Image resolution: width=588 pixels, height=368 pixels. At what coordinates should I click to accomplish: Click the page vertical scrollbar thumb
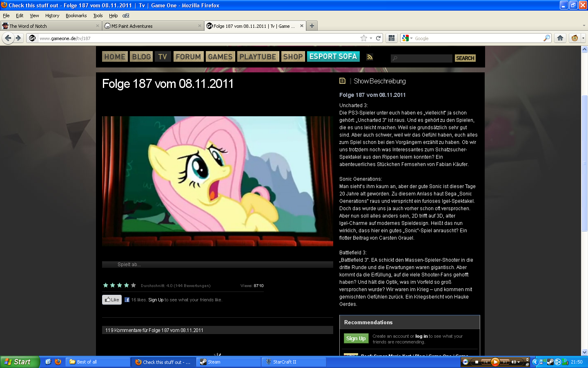click(x=585, y=164)
